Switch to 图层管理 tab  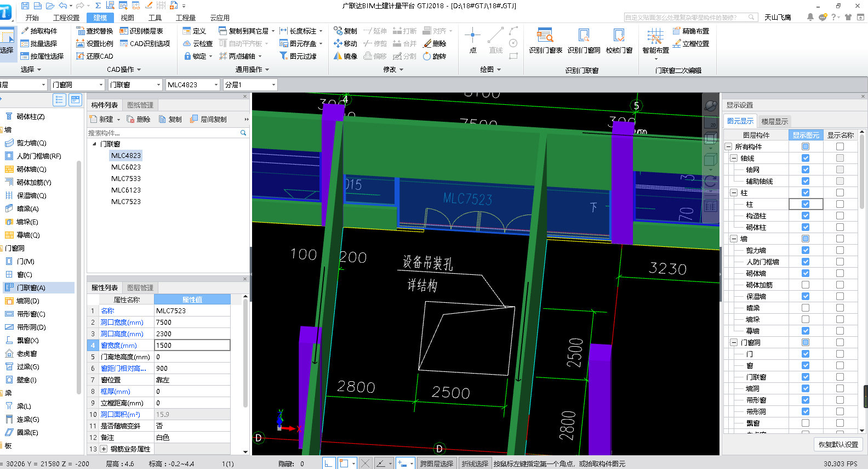click(140, 287)
